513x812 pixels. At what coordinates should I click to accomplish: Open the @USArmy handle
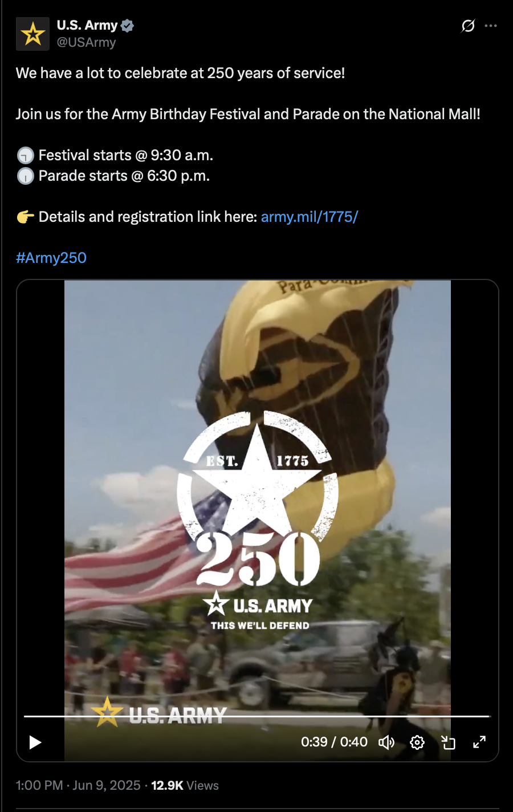pos(86,42)
